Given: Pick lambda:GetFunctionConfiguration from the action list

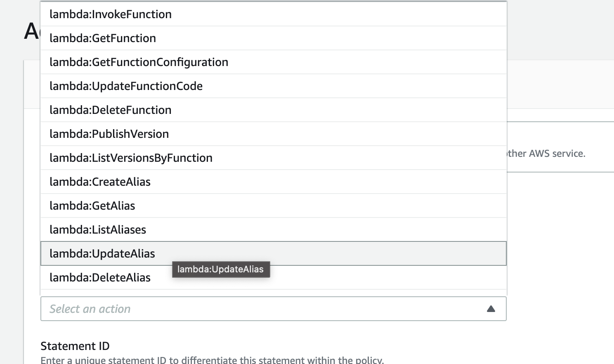Looking at the screenshot, I should [x=139, y=62].
